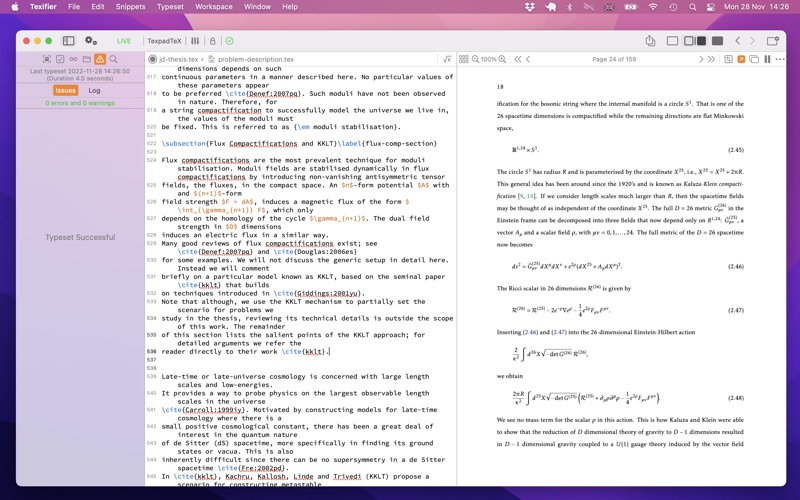Open the File menu
Screen dimensions: 800x500
(74, 7)
